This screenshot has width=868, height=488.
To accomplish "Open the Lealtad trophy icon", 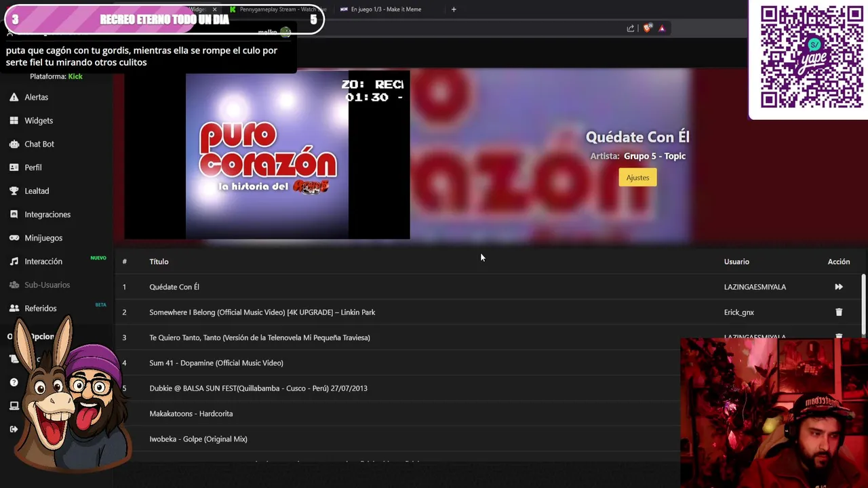I will (x=14, y=191).
